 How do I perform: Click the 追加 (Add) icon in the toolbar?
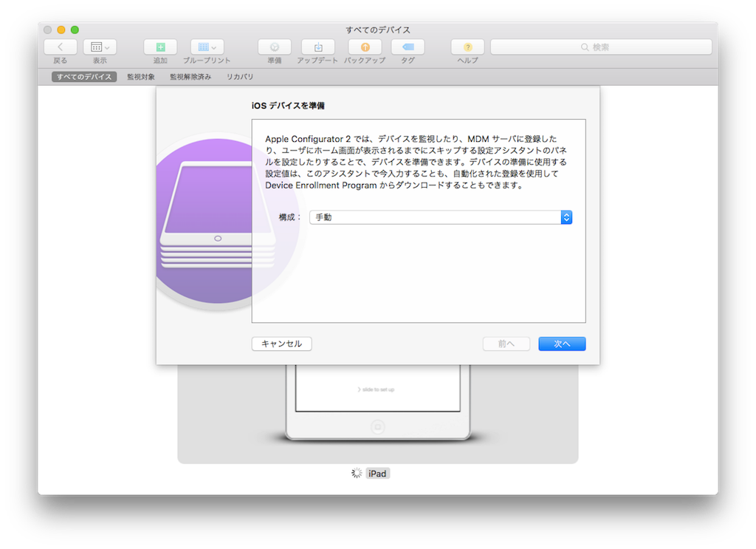(x=159, y=47)
